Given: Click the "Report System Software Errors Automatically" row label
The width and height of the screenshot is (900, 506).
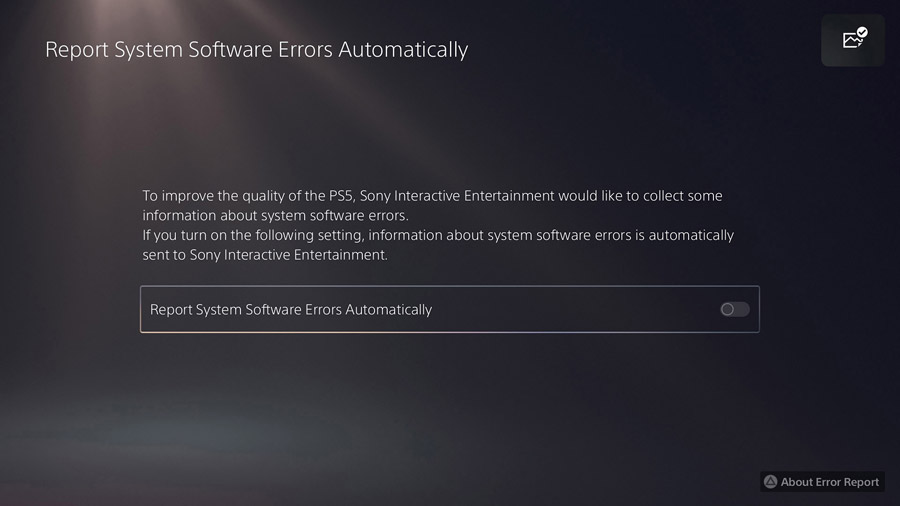Looking at the screenshot, I should click(291, 310).
